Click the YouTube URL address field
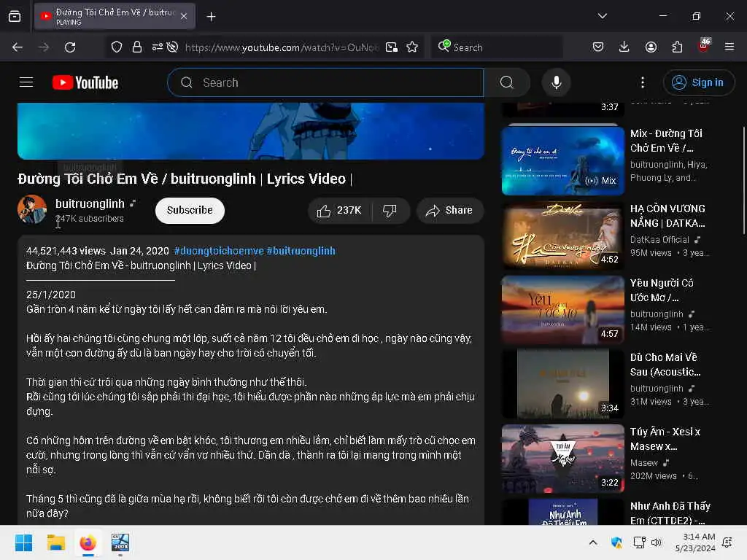 [x=282, y=47]
